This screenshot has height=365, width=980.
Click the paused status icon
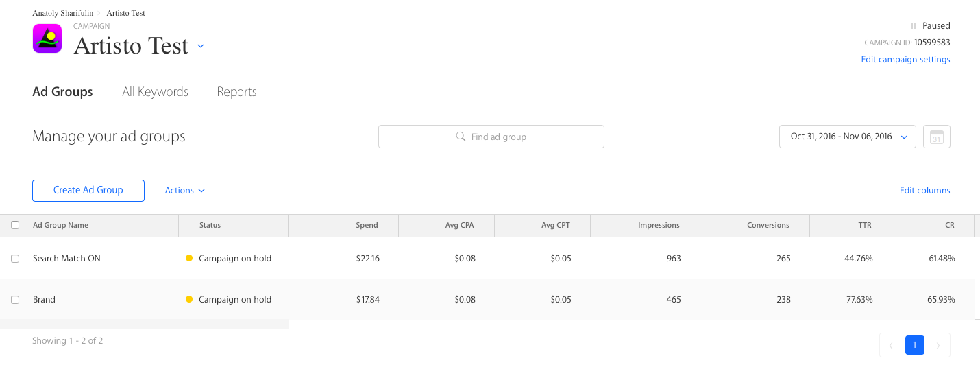(913, 26)
